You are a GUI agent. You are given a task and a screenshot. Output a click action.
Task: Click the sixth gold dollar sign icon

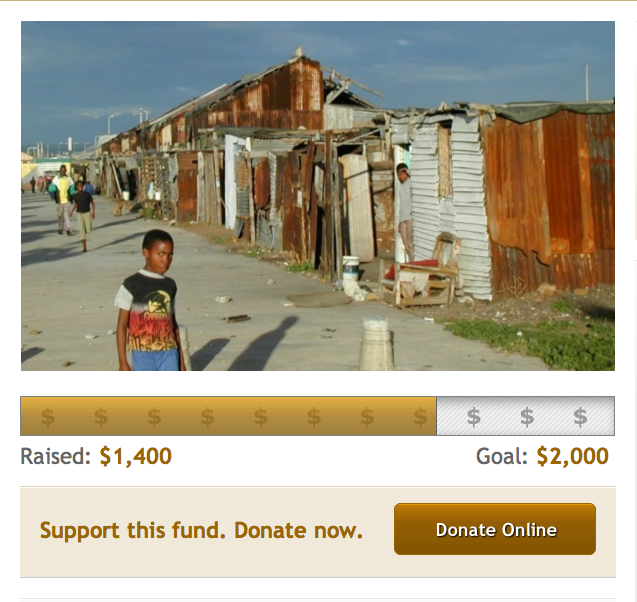click(314, 417)
